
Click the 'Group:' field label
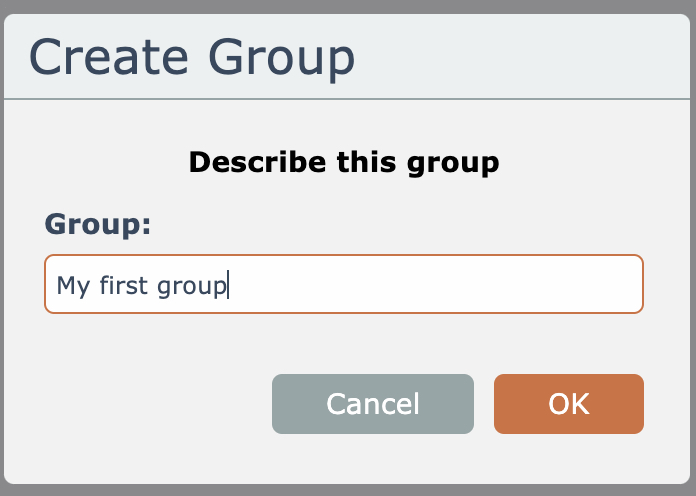[x=98, y=224]
